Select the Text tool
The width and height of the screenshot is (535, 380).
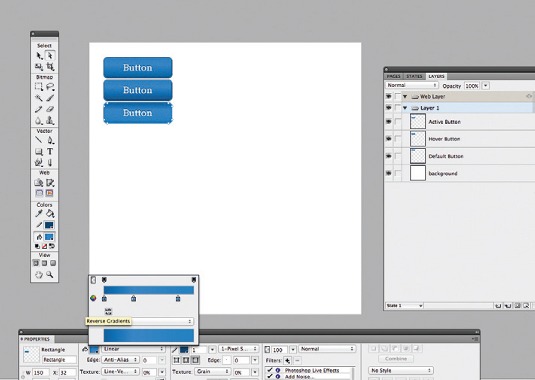[x=50, y=151]
